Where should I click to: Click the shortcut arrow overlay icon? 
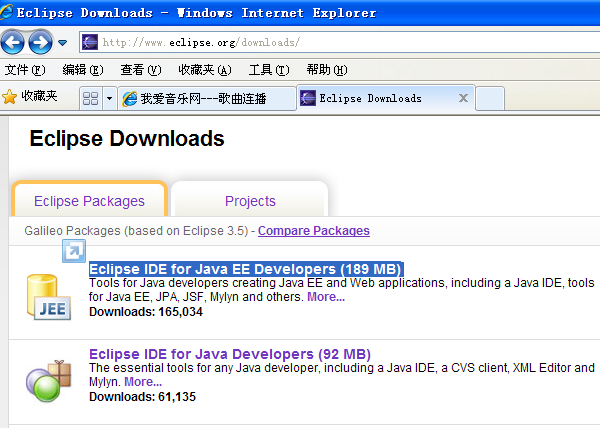(74, 251)
